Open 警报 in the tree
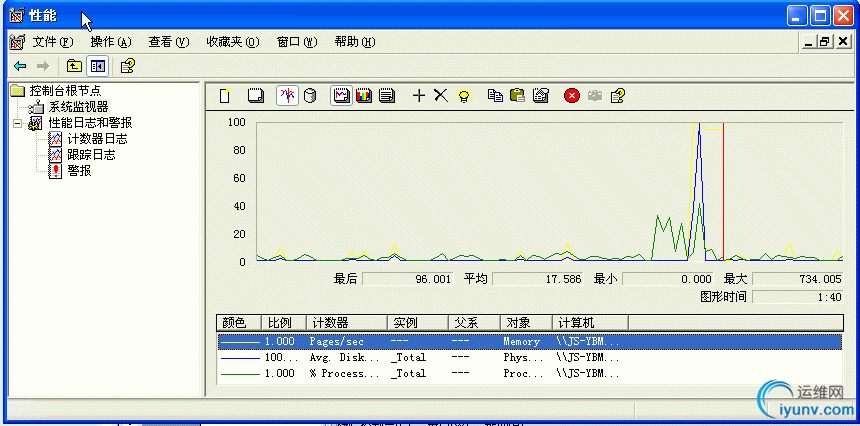 [x=79, y=171]
